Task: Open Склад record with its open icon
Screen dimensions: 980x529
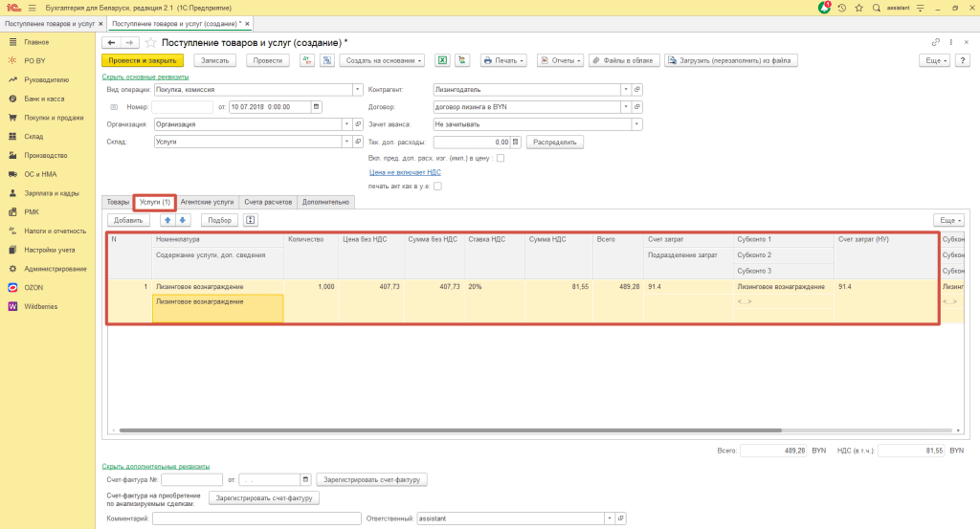Action: tap(358, 142)
